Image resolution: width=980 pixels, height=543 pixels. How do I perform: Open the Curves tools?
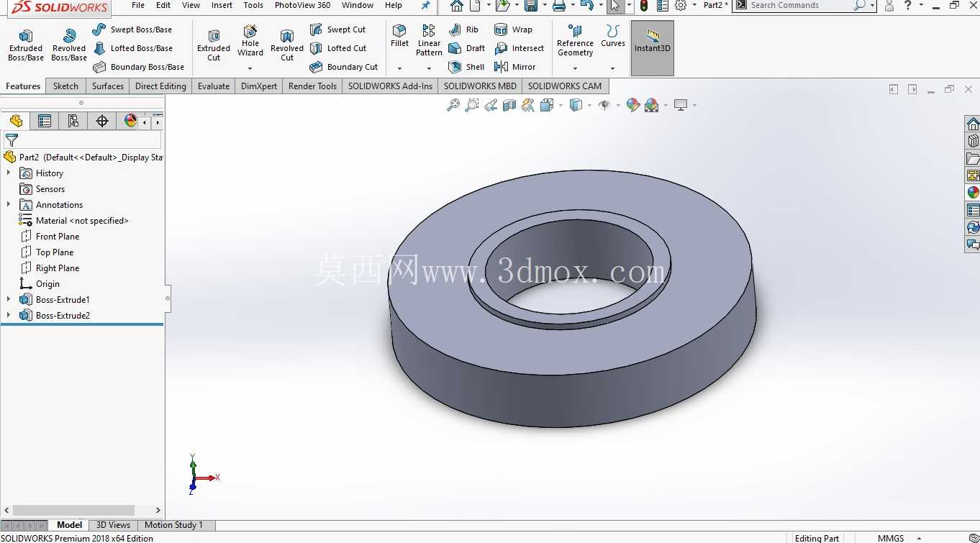[x=613, y=36]
